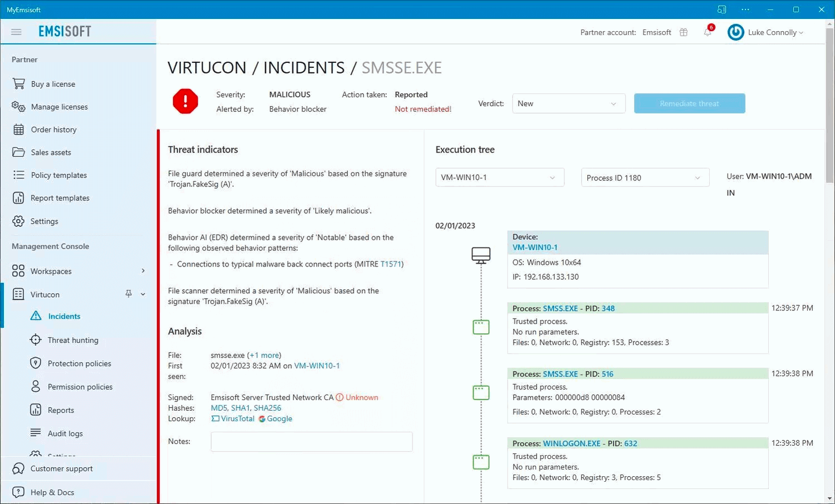Open Protection policies
This screenshot has height=504, width=835.
point(79,363)
